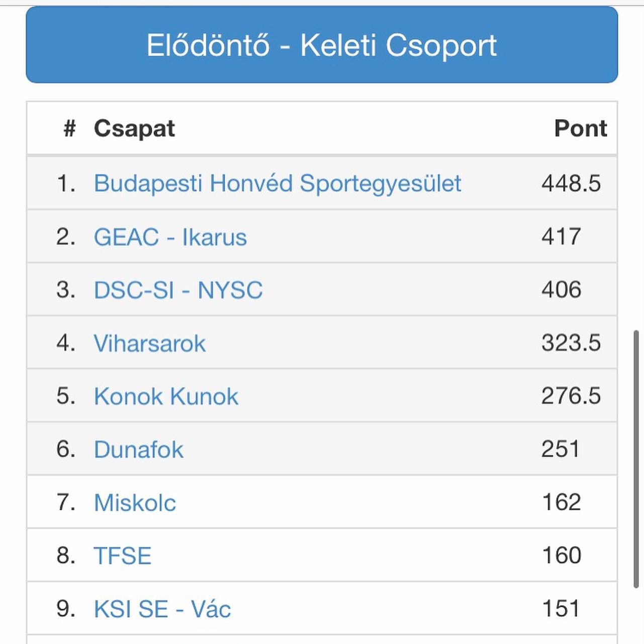Screen dimensions: 644x644
Task: Click the 151 points cell for KSI SE
Action: pyautogui.click(x=561, y=608)
